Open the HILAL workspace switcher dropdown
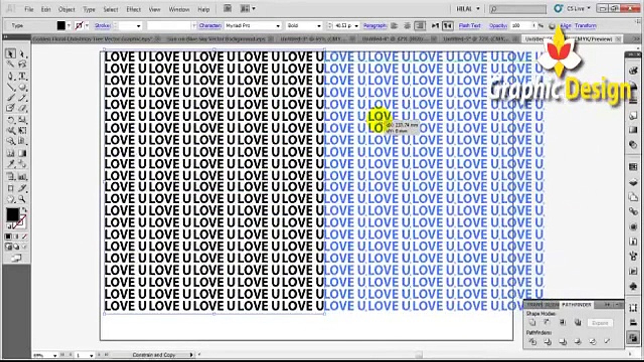Viewport: 644px width, 362px height. click(x=468, y=9)
